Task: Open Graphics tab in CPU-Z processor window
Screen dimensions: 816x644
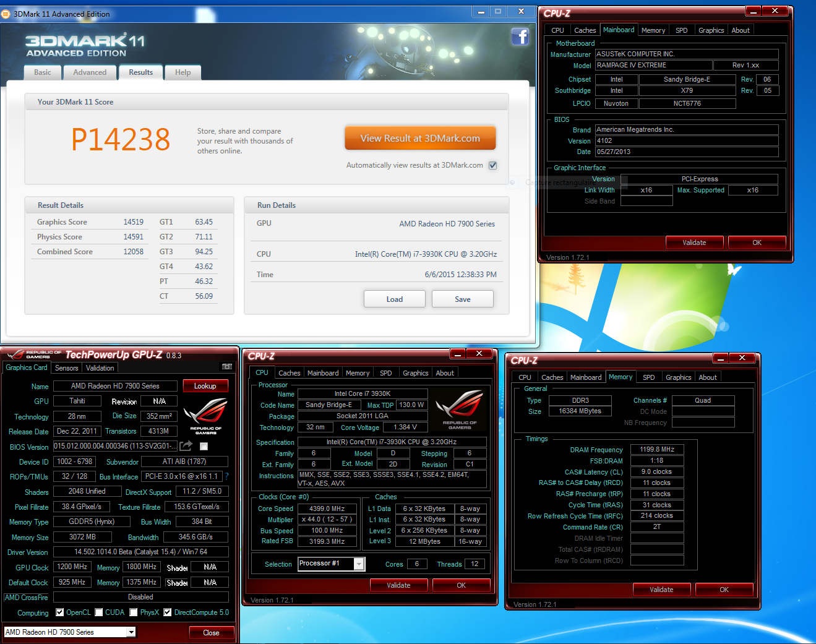Action: coord(415,373)
